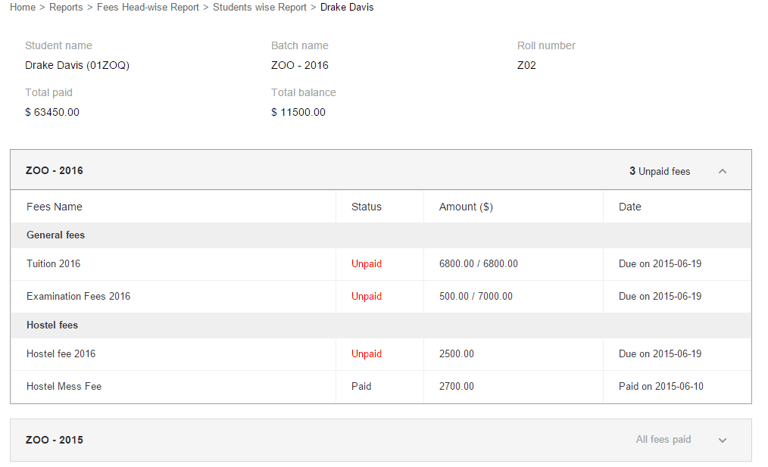768x467 pixels.
Task: Click the Amount ($) column header
Action: tap(465, 207)
